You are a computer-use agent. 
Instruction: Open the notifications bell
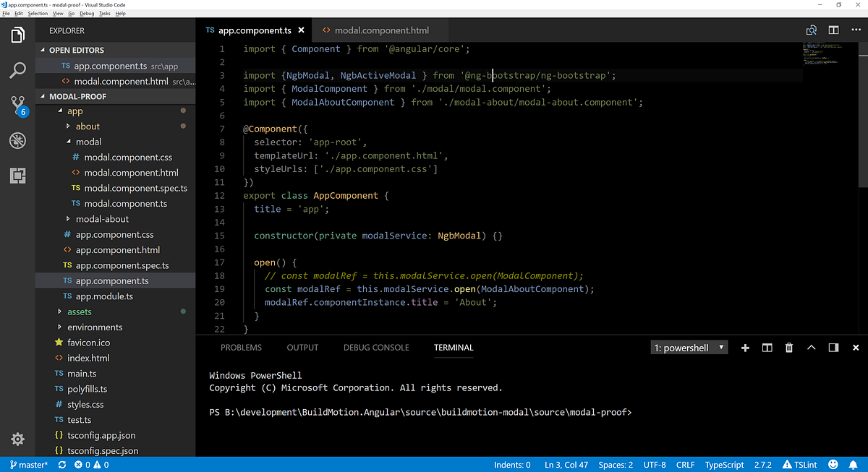point(852,464)
